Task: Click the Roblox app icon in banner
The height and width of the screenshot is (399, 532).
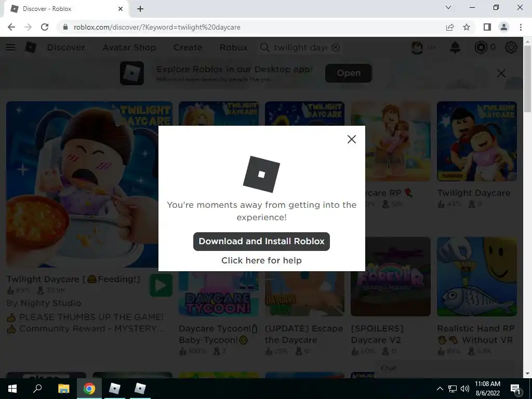Action: [131, 73]
